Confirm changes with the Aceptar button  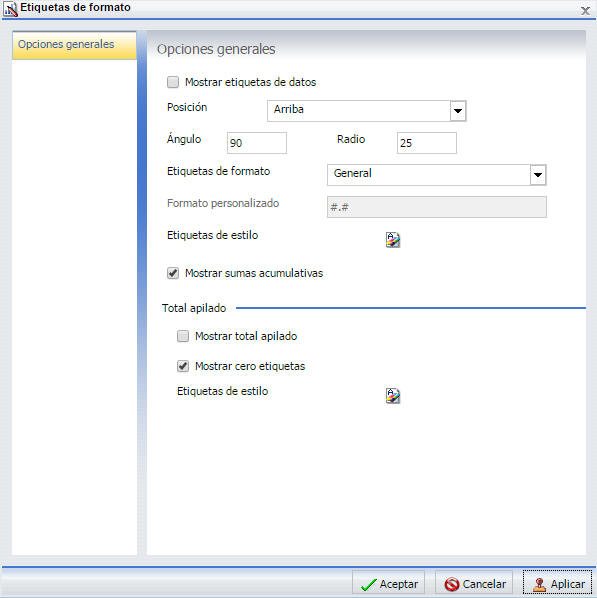point(388,584)
